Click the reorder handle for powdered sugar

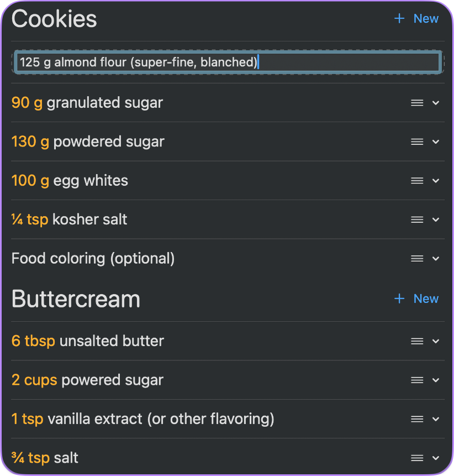pos(416,142)
